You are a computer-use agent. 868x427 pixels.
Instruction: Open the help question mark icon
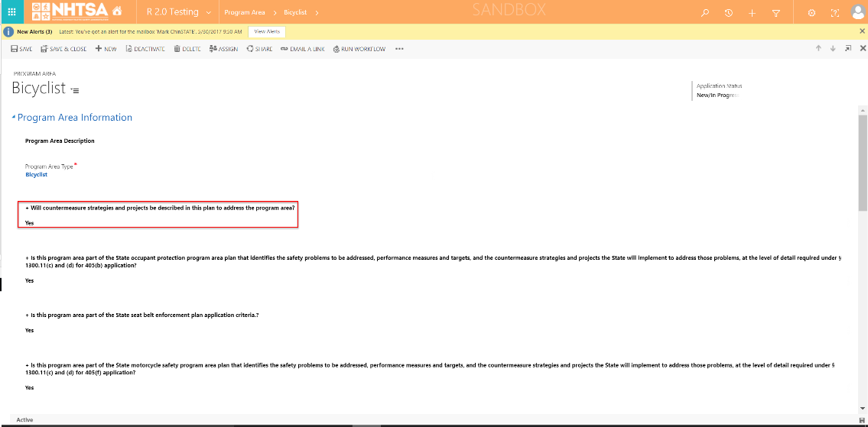coord(835,13)
